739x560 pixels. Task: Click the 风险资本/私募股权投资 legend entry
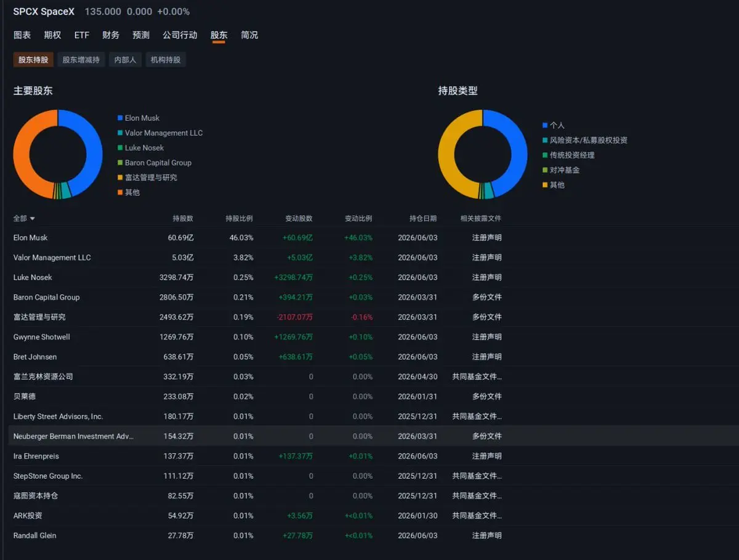click(584, 140)
